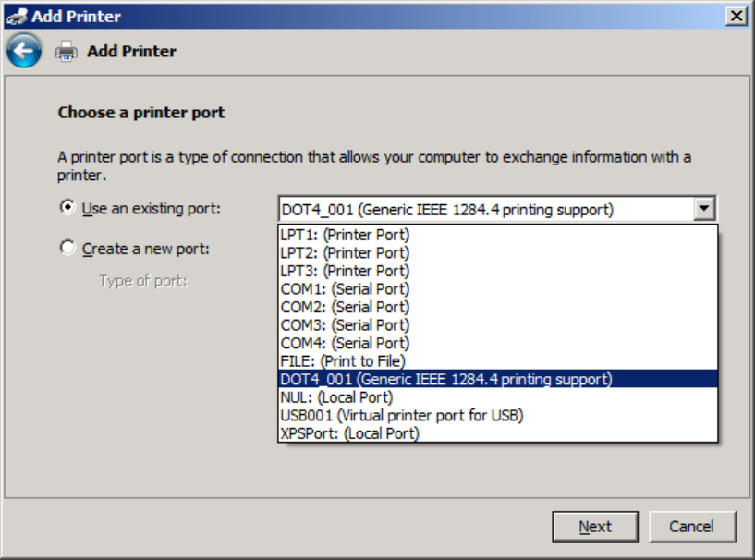Screen dimensions: 755x560
Task: Close the Add Printer dialog
Action: point(736,16)
